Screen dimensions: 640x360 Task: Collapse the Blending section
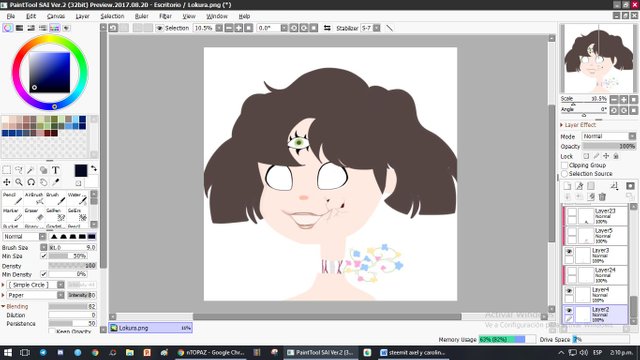(x=3, y=306)
